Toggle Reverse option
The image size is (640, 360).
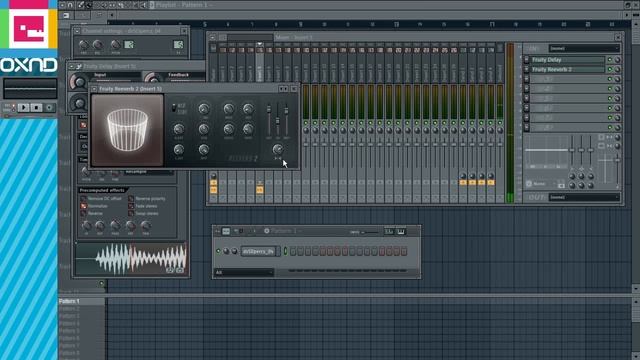pos(83,213)
